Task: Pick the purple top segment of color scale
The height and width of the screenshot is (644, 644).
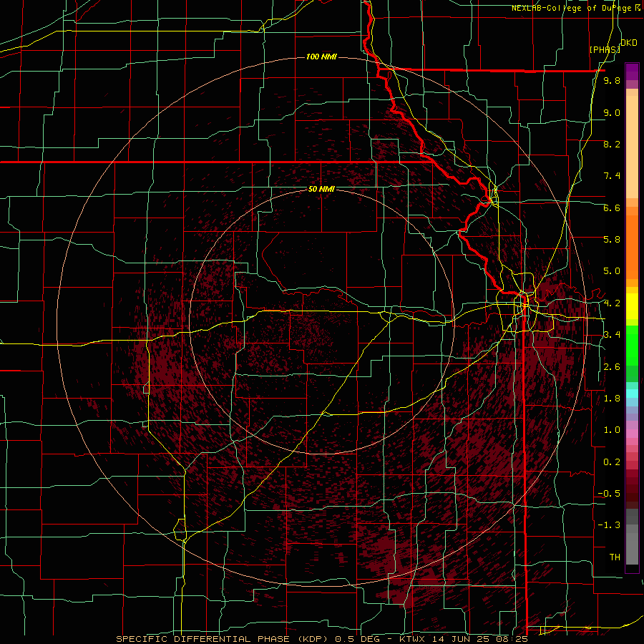Action: click(x=632, y=72)
